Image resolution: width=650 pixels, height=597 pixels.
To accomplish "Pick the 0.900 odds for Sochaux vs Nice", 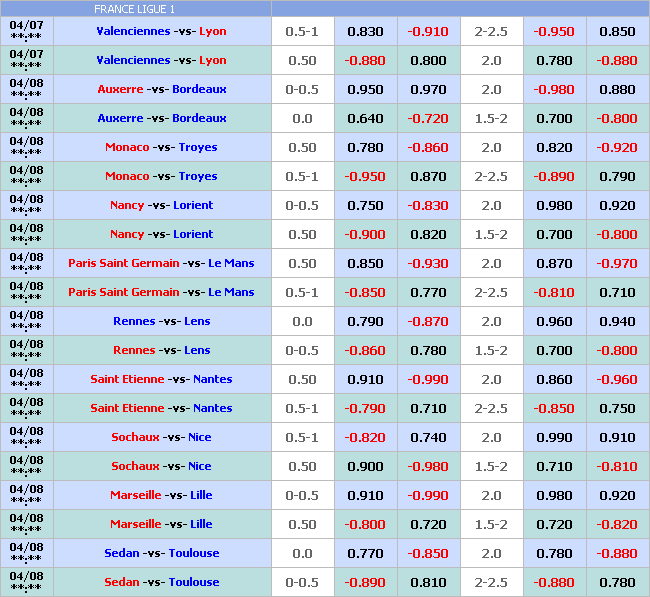I will point(365,466).
